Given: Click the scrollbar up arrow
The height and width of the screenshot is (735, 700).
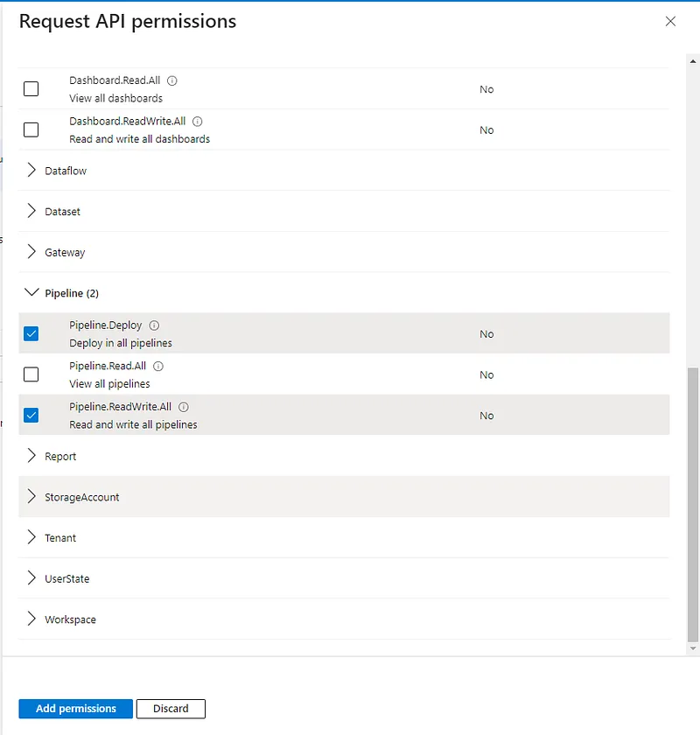Looking at the screenshot, I should pos(693,61).
